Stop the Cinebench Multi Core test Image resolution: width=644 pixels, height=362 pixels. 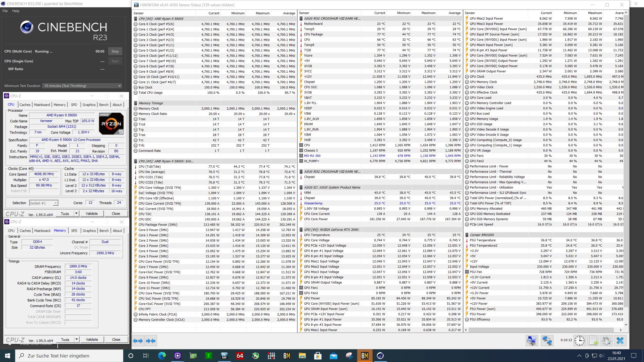point(115,51)
